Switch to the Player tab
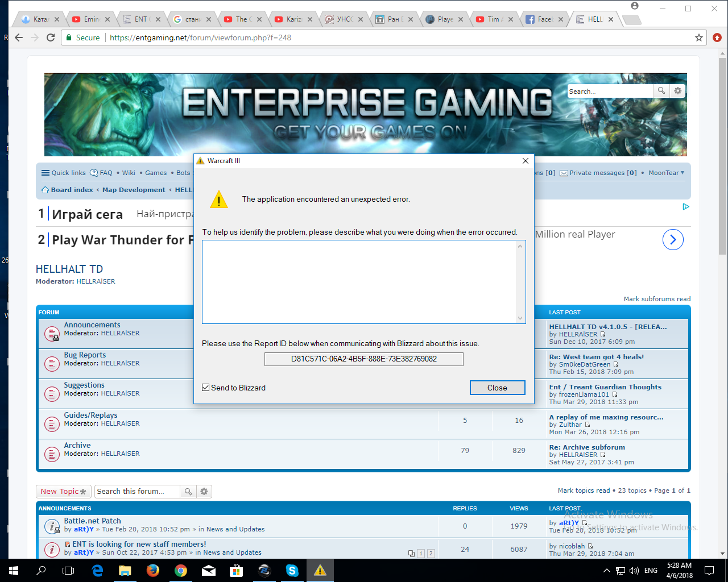Screen dimensions: 728x582 click(443, 19)
